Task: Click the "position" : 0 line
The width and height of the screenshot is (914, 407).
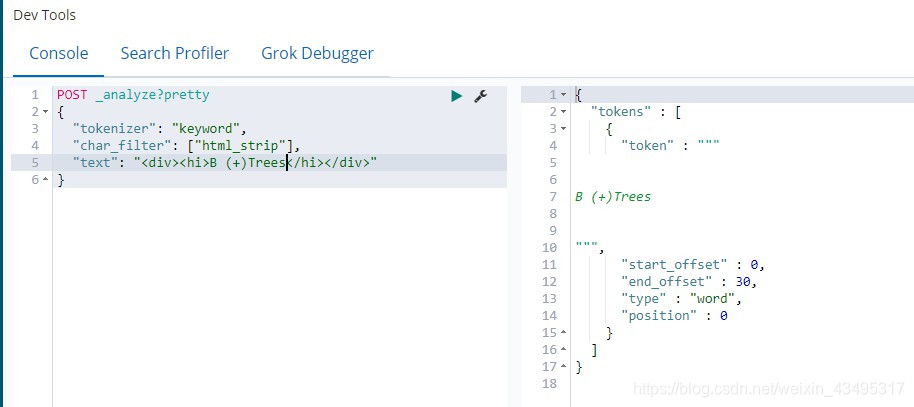Action: point(674,315)
